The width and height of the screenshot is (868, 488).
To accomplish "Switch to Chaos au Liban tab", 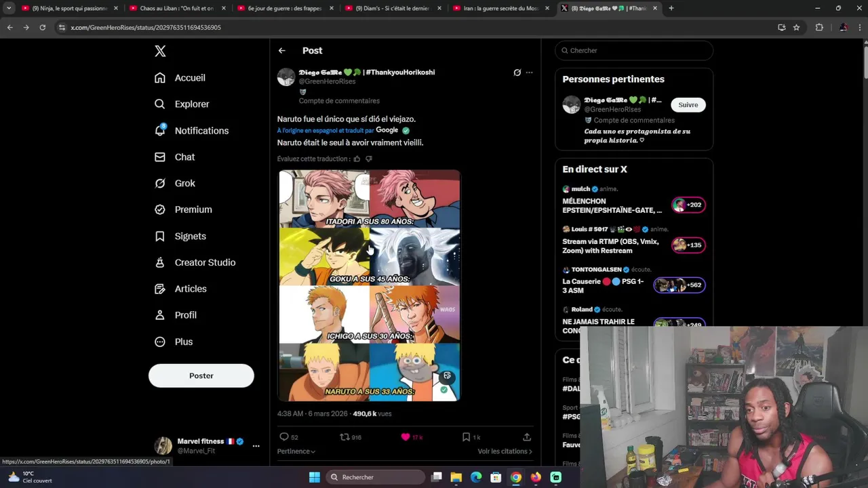I will tap(178, 8).
